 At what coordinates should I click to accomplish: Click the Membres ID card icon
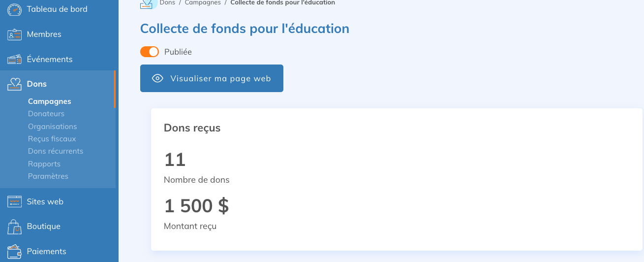tap(15, 34)
